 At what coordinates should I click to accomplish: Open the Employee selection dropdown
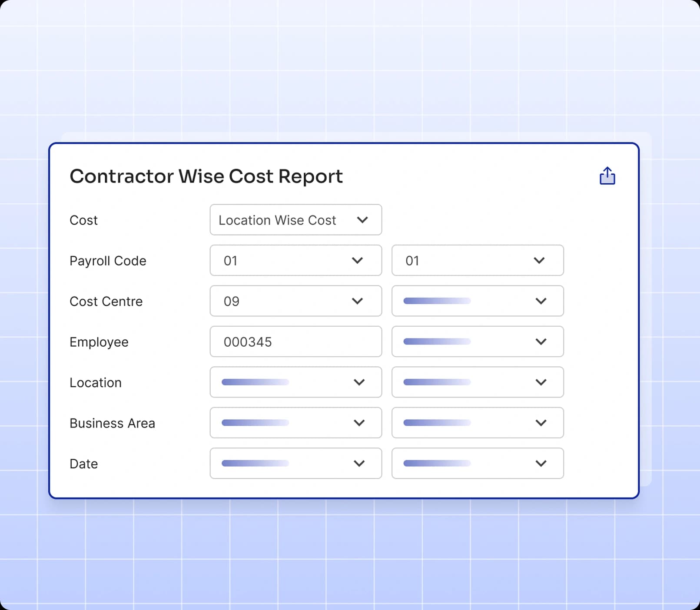(x=477, y=341)
